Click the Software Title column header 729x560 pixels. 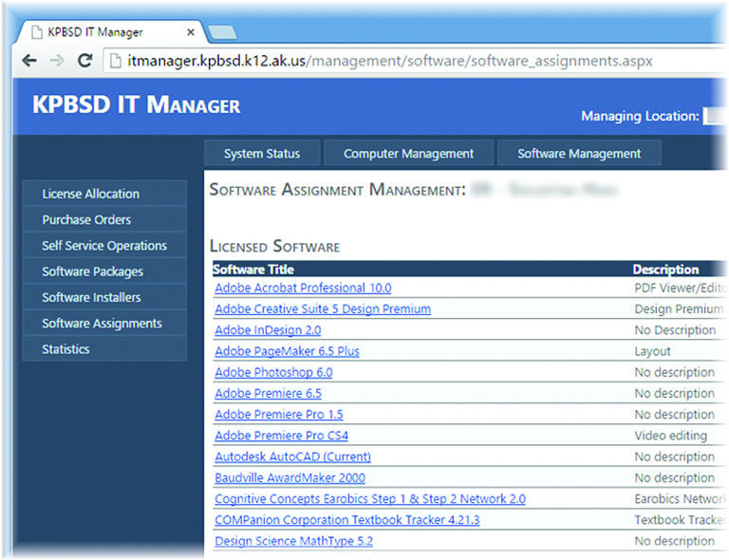pos(252,270)
